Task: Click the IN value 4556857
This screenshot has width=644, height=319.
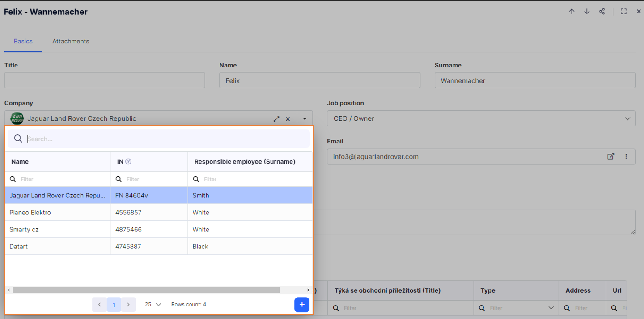Action: (x=128, y=212)
